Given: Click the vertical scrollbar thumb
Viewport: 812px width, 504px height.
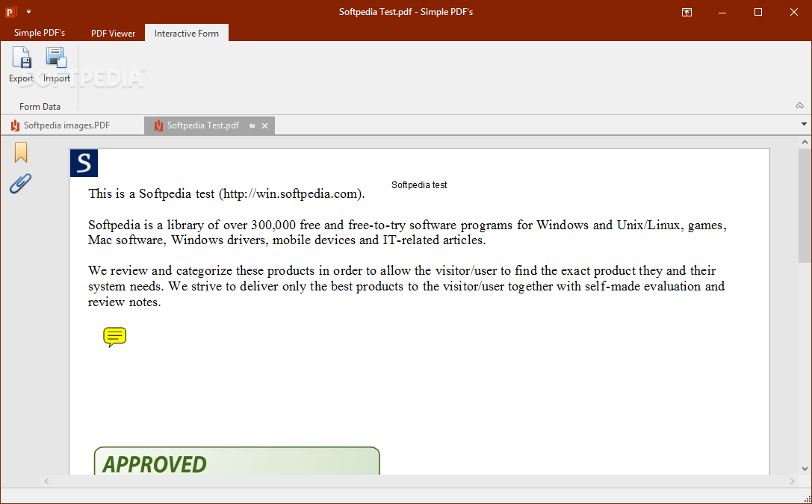Looking at the screenshot, I should tap(805, 205).
